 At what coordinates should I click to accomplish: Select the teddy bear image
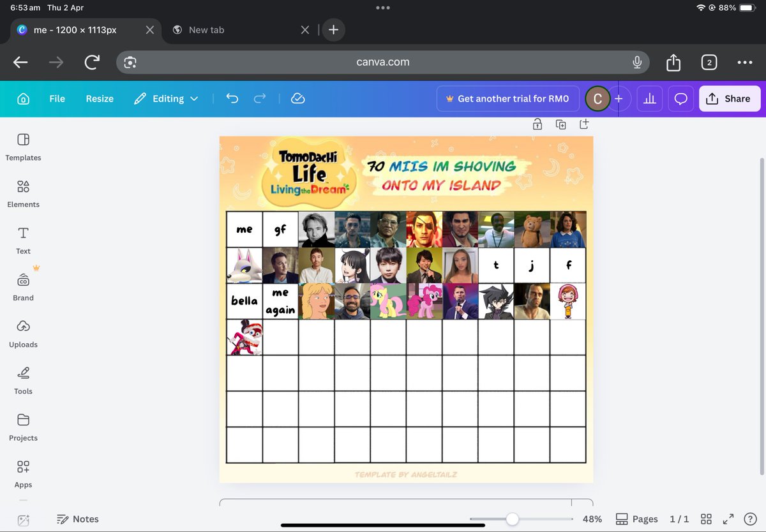532,230
